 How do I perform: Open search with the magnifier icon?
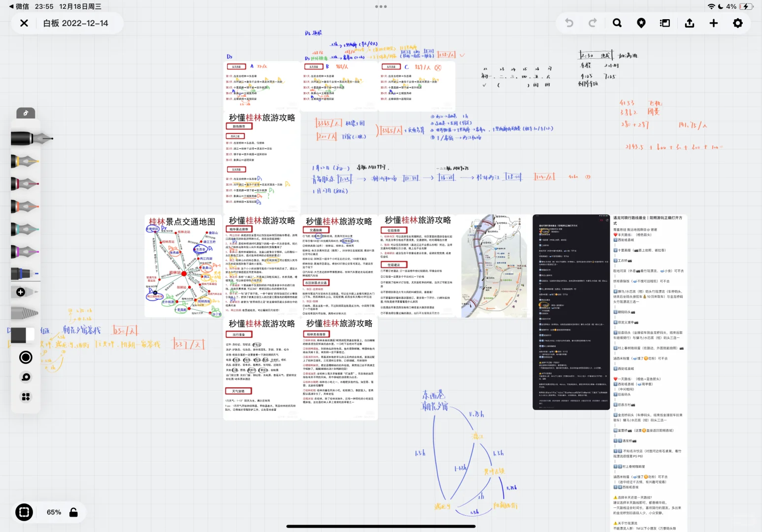point(617,23)
